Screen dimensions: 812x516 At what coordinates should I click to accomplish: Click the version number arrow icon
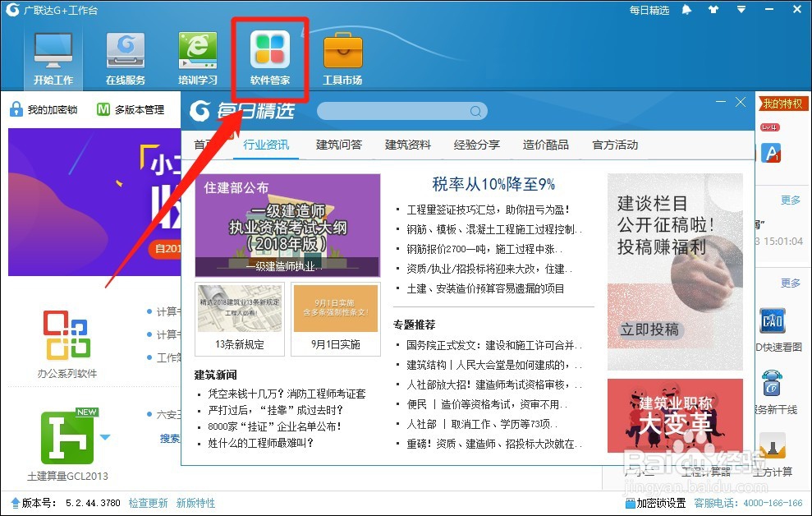[15, 503]
